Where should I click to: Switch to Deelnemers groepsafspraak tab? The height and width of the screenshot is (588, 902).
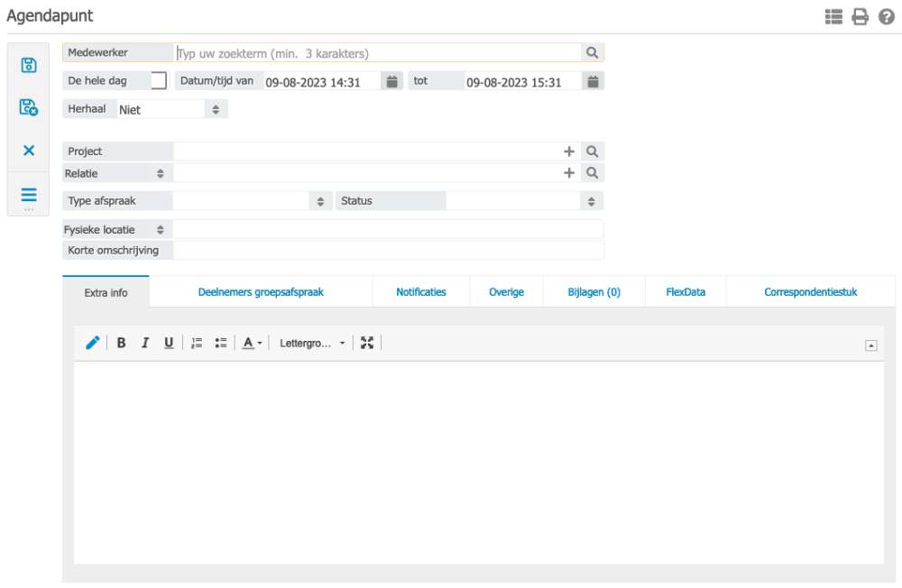261,291
